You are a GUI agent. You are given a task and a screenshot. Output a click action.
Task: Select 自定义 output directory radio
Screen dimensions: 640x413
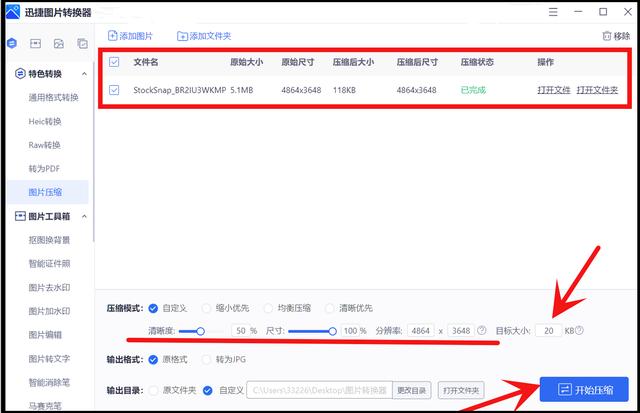tap(207, 391)
